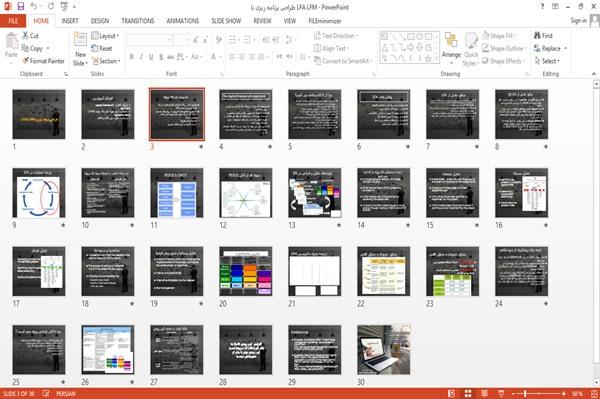Start Slide Show from status bar icon
This screenshot has height=399, width=600.
(x=501, y=393)
